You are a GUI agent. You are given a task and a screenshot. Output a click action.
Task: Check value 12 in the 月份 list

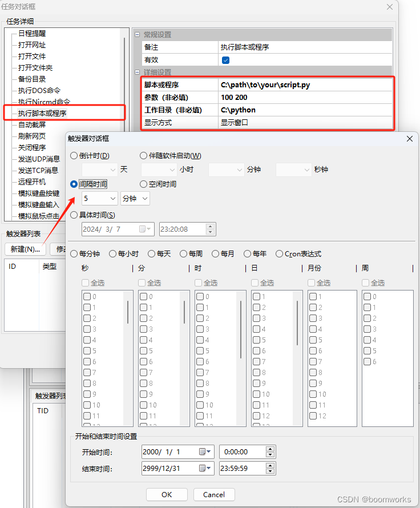click(313, 416)
